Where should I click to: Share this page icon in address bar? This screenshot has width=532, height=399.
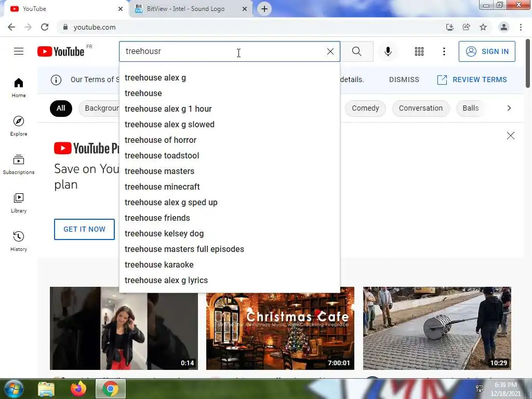(467, 27)
